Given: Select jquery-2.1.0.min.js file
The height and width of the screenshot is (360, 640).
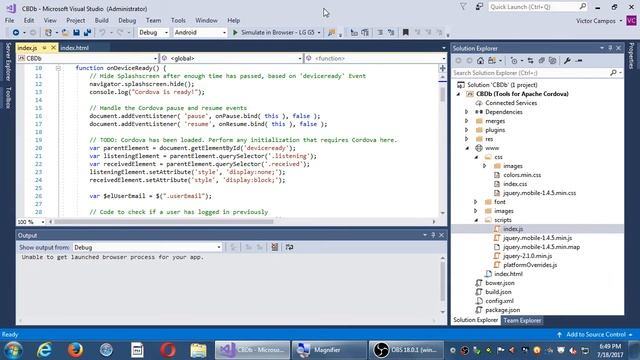Looking at the screenshot, I should tap(527, 256).
